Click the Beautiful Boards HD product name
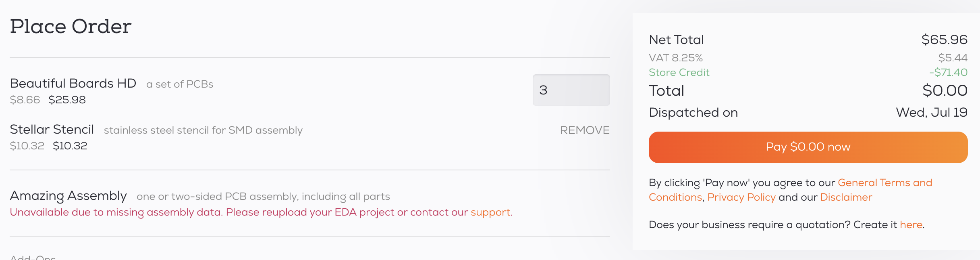The width and height of the screenshot is (980, 260). (73, 84)
